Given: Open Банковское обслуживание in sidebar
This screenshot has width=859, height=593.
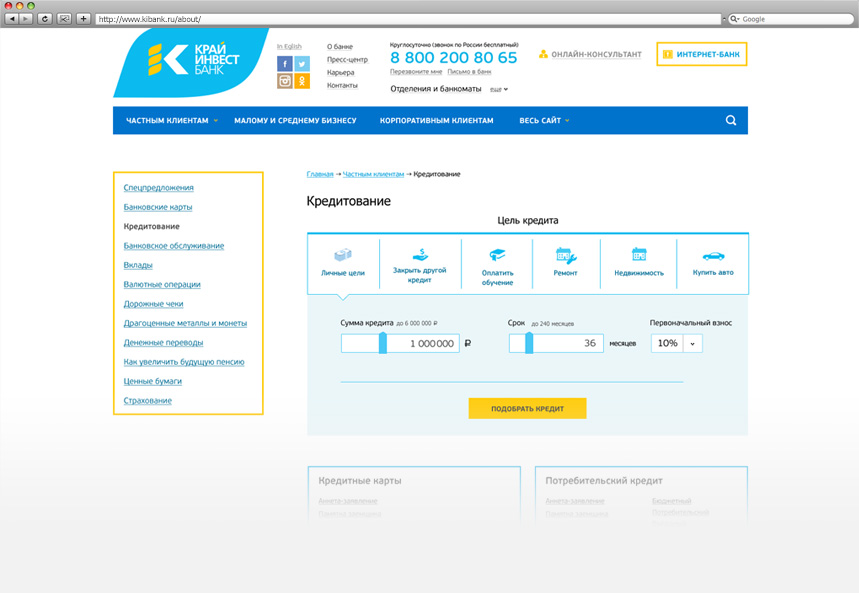Looking at the screenshot, I should (x=174, y=246).
